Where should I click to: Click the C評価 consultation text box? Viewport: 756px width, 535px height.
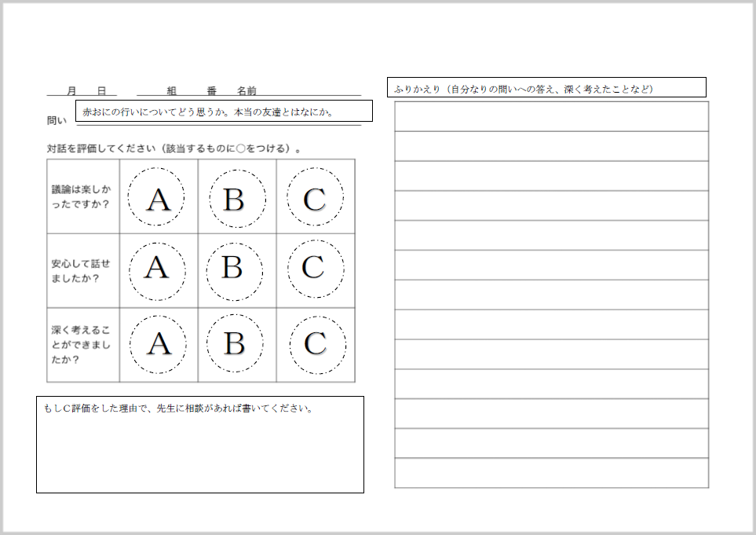[200, 445]
